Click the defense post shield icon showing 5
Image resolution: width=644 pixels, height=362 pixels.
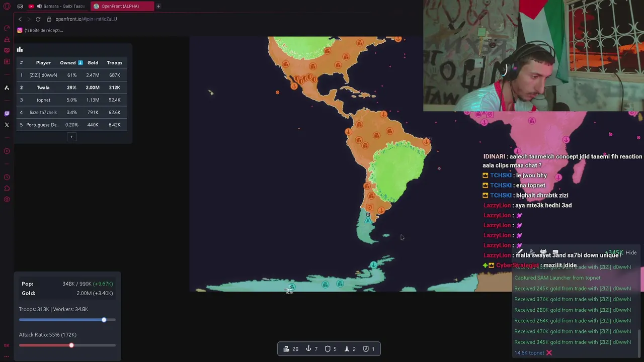[328, 349]
